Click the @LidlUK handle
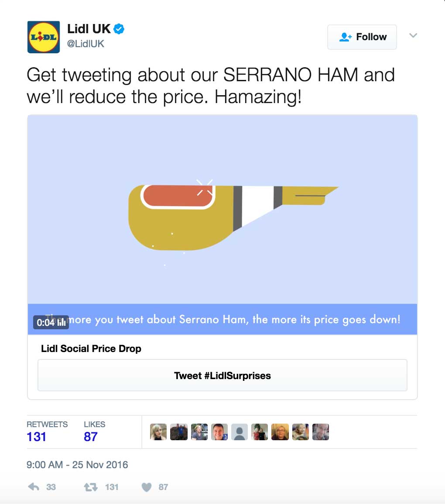The image size is (445, 504). [x=86, y=44]
